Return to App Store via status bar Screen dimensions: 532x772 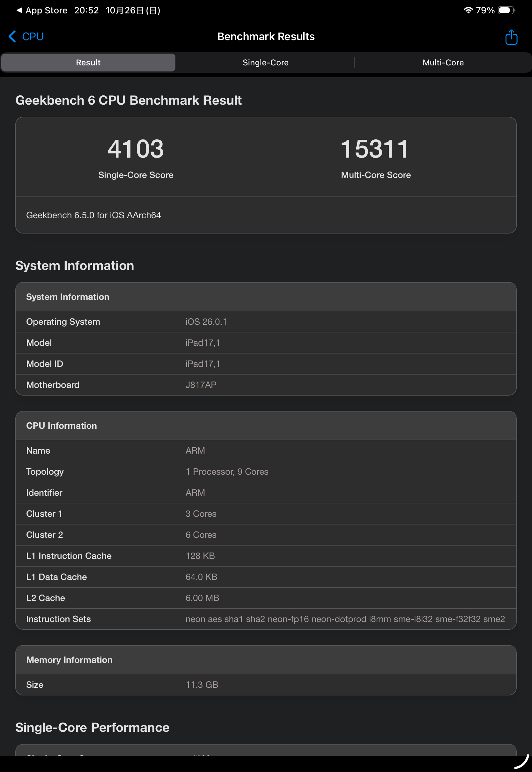pos(42,10)
